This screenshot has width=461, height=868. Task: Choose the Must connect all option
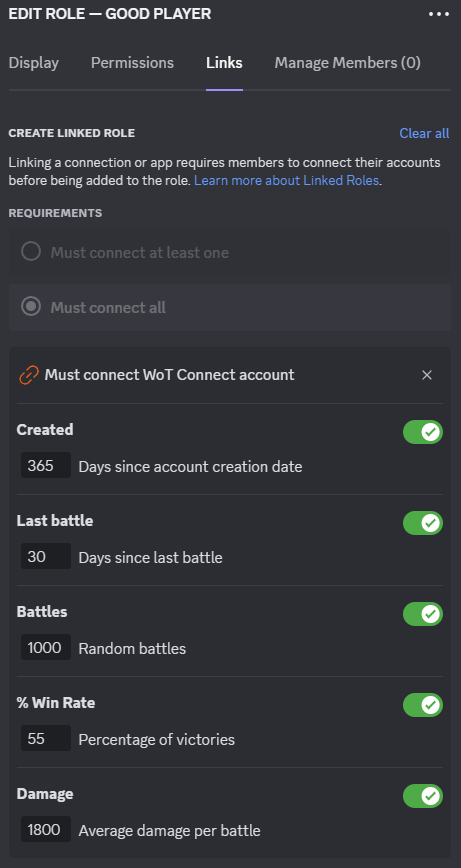230,307
